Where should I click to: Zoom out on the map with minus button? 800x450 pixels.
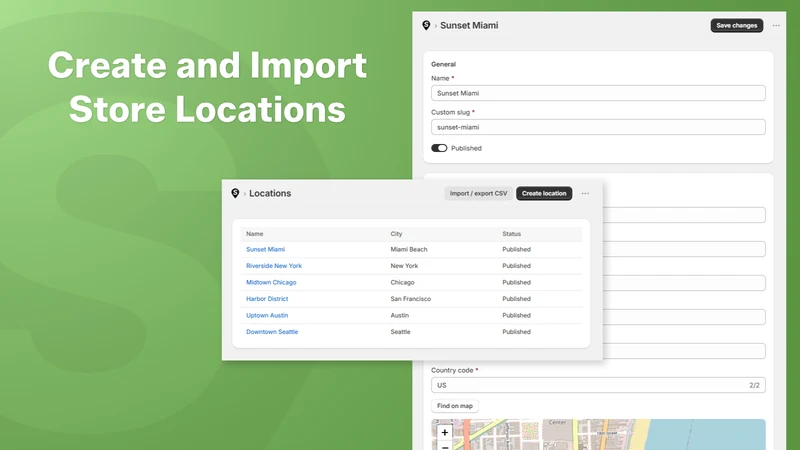coord(445,446)
